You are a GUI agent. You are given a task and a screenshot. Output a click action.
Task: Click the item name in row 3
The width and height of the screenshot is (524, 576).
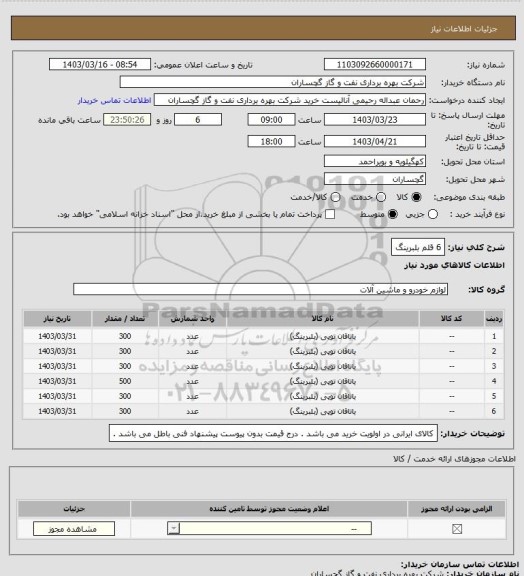click(323, 366)
